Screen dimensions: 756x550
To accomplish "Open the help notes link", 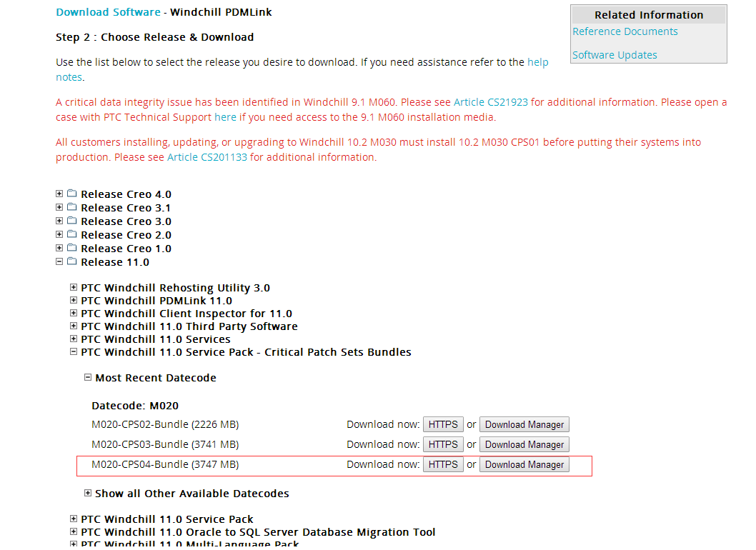I will 538,62.
